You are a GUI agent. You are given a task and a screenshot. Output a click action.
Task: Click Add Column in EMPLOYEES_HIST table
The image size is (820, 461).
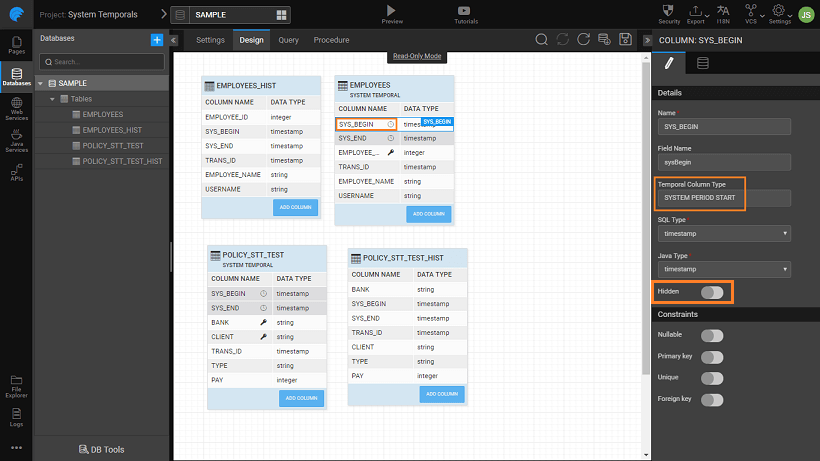pyautogui.click(x=295, y=207)
